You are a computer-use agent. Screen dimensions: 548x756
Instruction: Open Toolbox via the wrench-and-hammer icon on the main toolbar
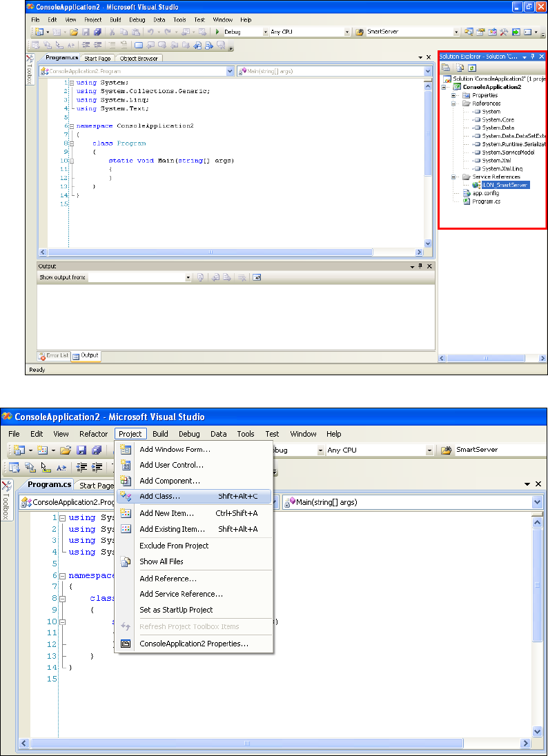504,32
